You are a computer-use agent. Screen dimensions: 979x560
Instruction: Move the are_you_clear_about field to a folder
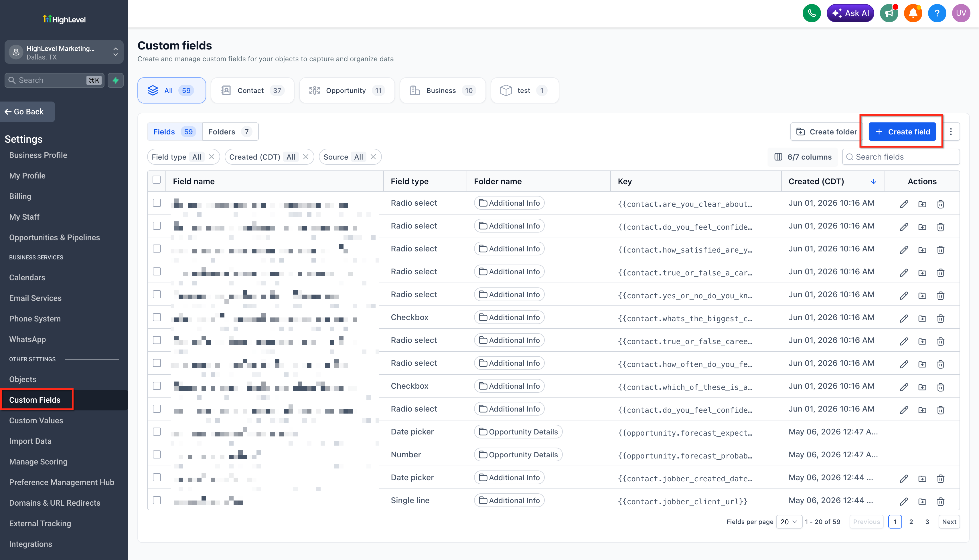click(x=922, y=204)
